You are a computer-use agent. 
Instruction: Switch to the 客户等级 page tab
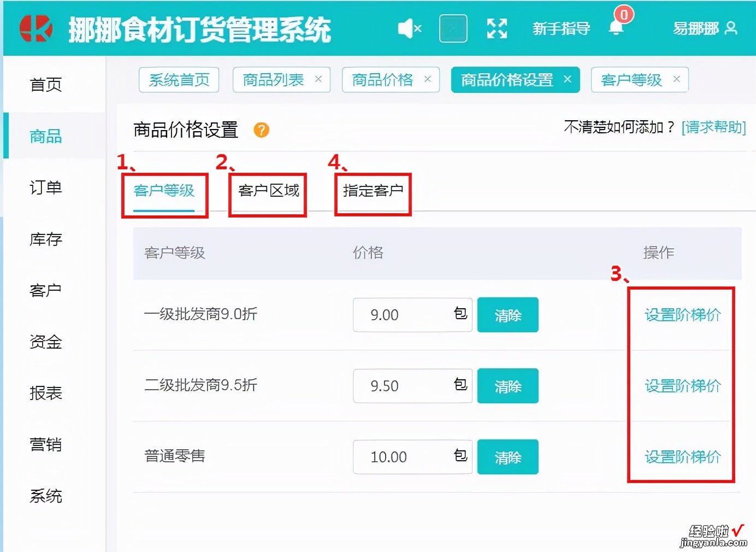[631, 80]
